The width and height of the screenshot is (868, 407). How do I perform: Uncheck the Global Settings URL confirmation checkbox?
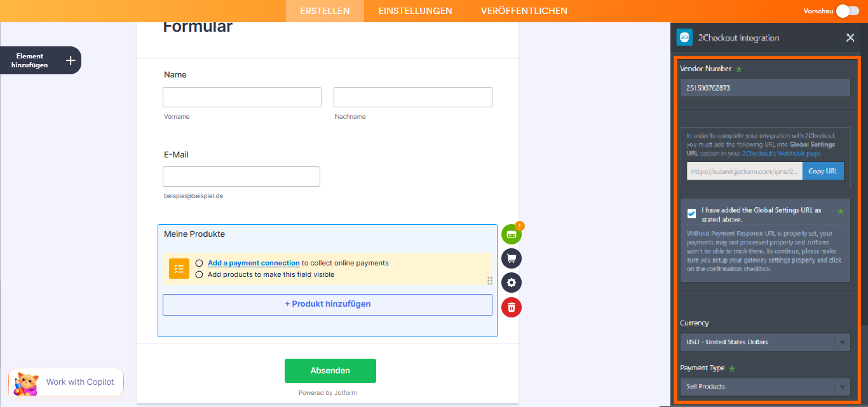691,213
